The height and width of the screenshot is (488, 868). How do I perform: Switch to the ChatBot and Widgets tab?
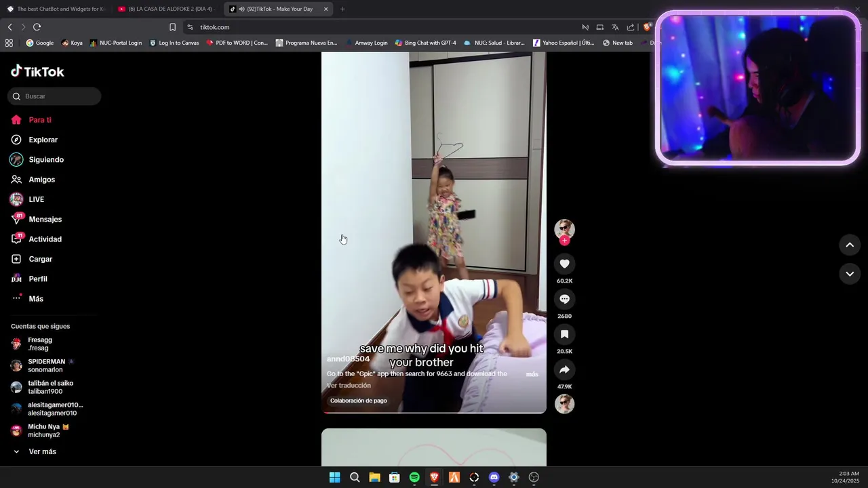tap(56, 9)
